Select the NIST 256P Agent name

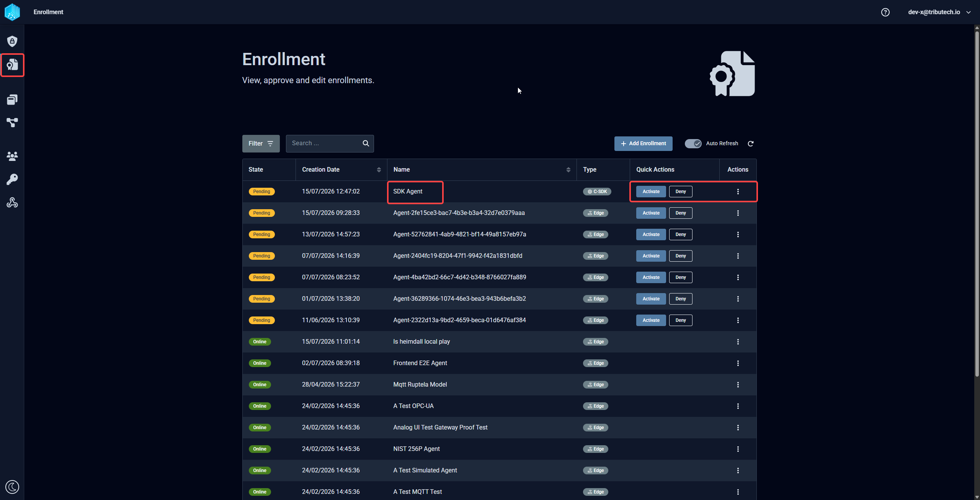tap(416, 449)
